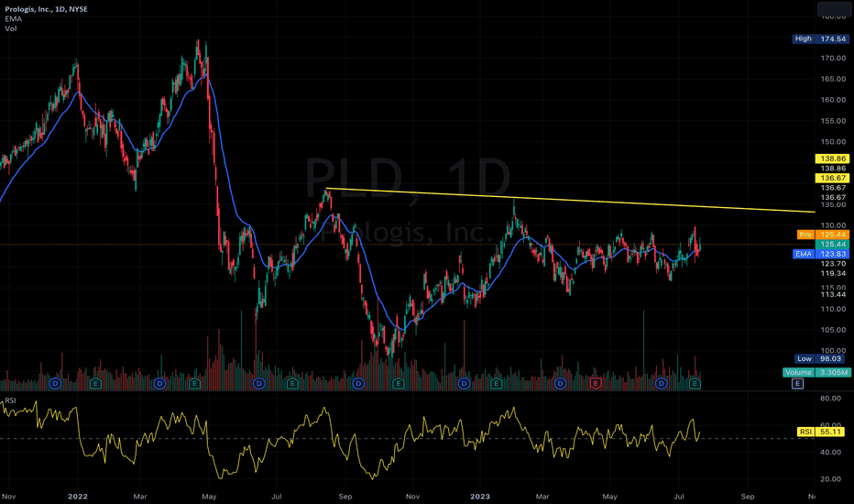Click the gray upcoming earnings E marker
Screen dimensions: 854x504
pyautogui.click(x=797, y=384)
